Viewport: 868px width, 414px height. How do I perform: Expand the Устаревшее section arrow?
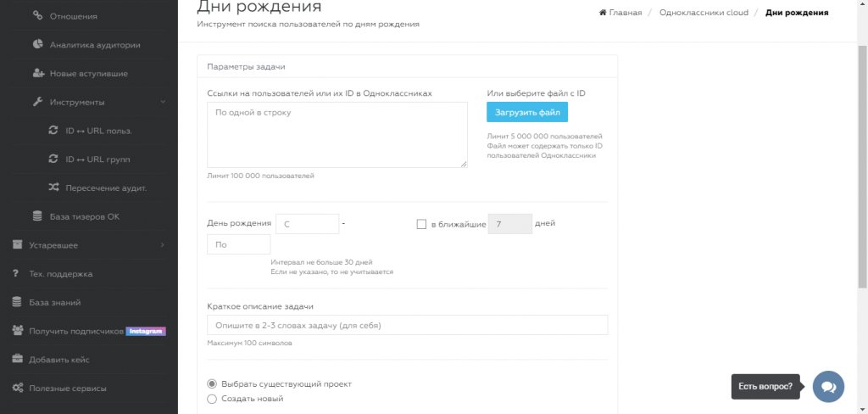[x=162, y=245]
